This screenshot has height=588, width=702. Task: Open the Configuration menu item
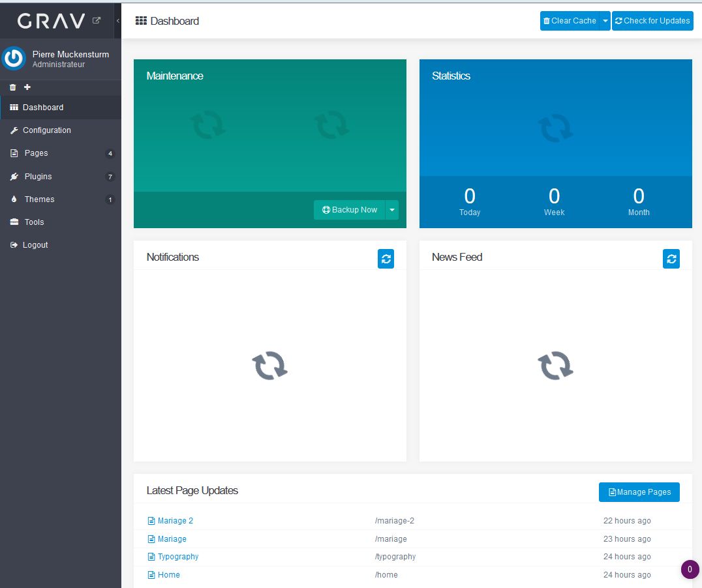(61, 130)
